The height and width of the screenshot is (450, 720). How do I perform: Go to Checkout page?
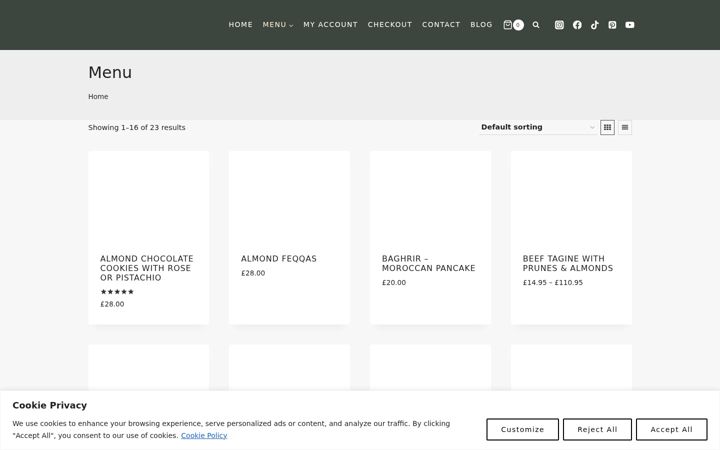(390, 25)
